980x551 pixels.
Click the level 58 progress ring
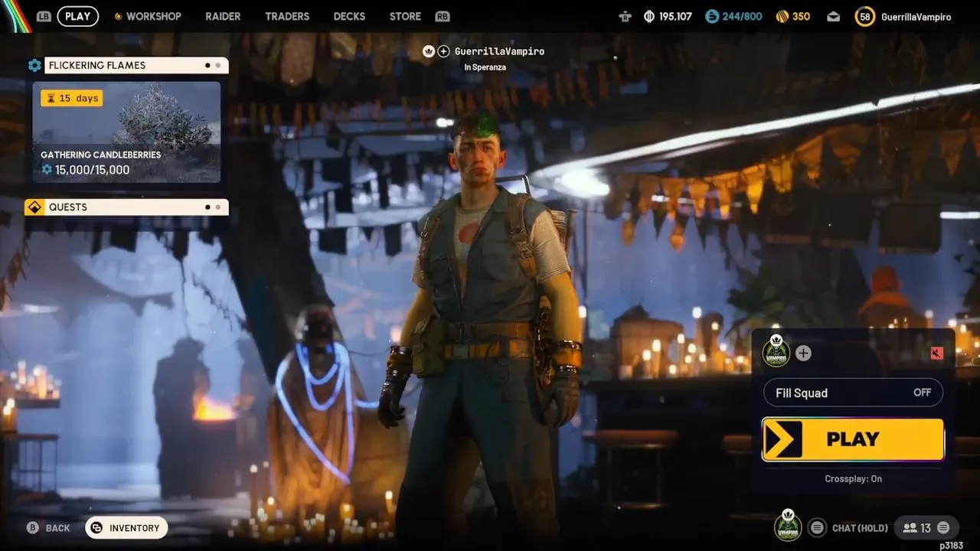865,16
